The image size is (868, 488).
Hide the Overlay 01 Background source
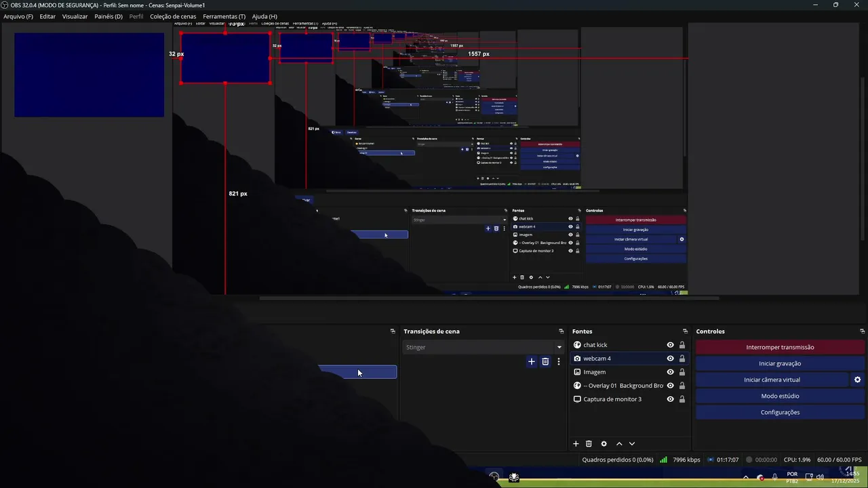(670, 386)
